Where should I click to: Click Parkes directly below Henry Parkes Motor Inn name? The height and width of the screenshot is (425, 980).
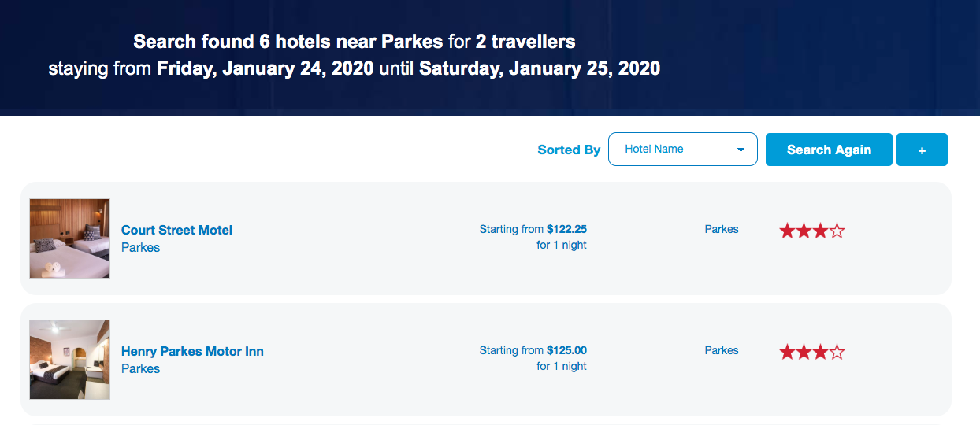point(140,368)
